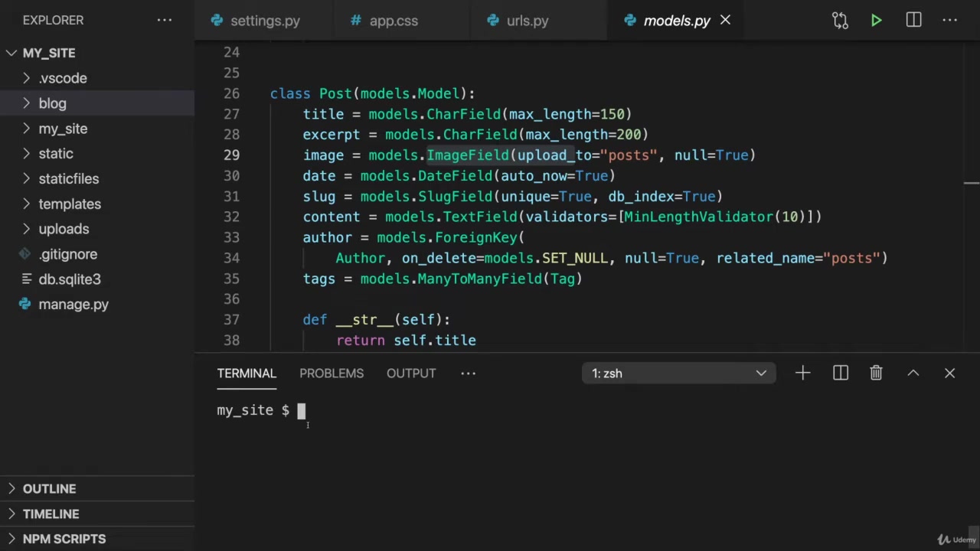This screenshot has width=980, height=551.
Task: Expand the OUTLINE section
Action: tap(49, 489)
